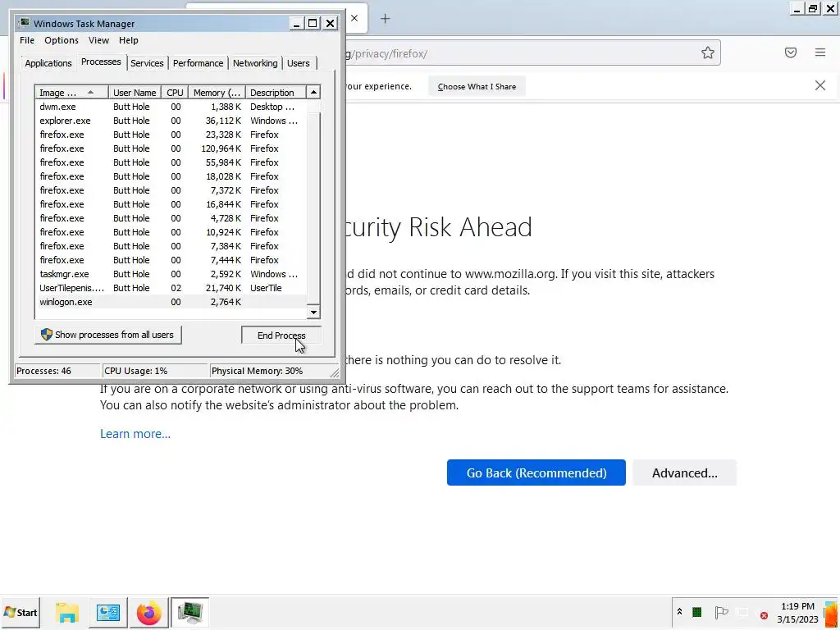Click the green CPU meter tray icon
The height and width of the screenshot is (630, 840).
(697, 612)
